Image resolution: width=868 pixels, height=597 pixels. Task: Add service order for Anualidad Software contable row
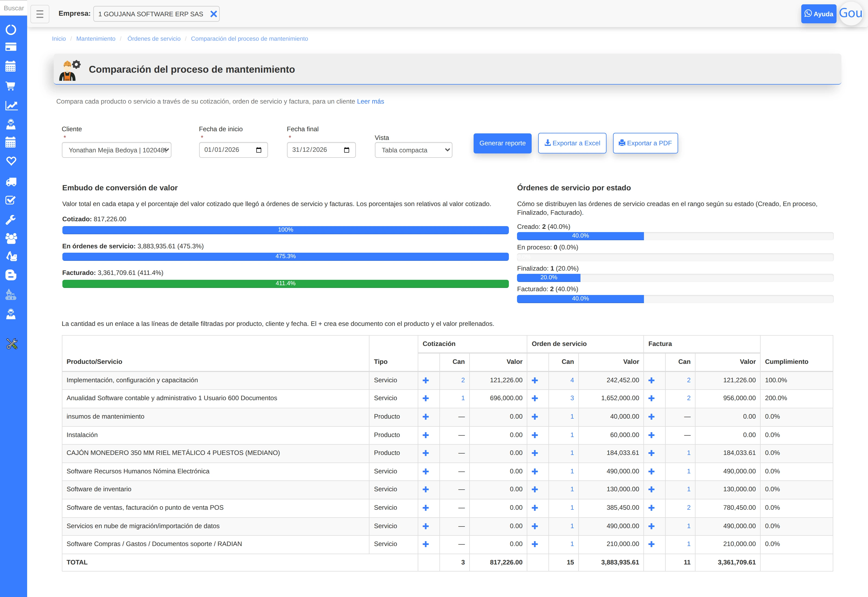click(535, 398)
